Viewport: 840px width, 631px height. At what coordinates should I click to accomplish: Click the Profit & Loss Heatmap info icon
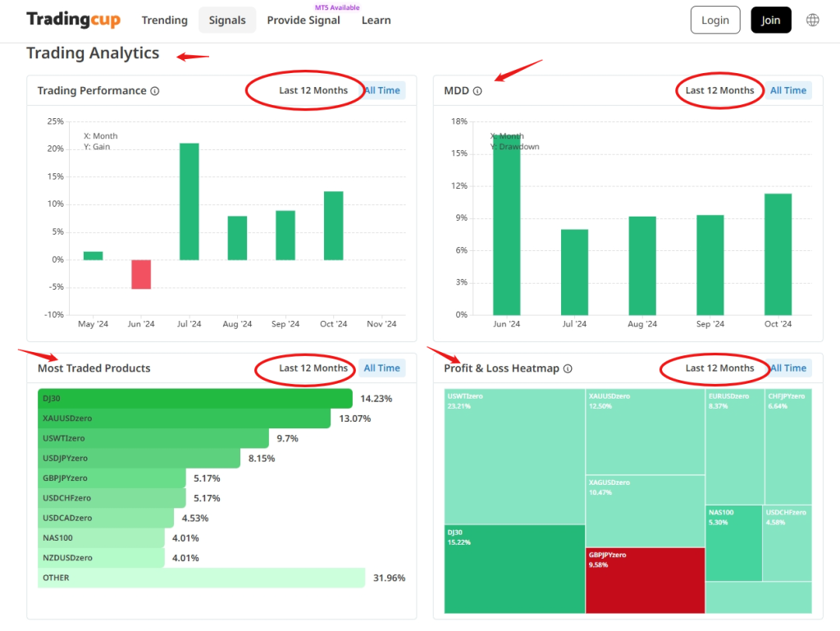pos(568,369)
